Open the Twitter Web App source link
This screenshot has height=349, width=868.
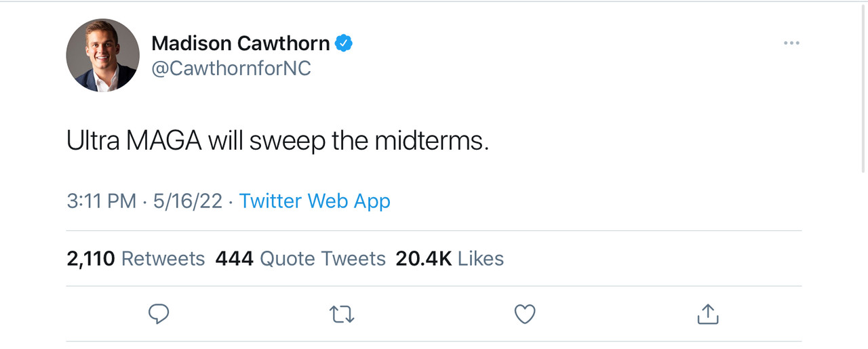[315, 201]
